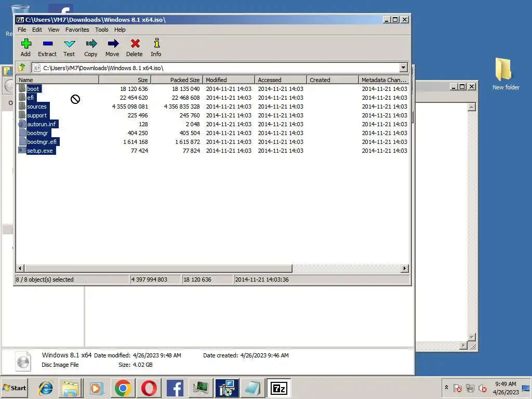Open Windows Media Player from taskbar

point(96,388)
